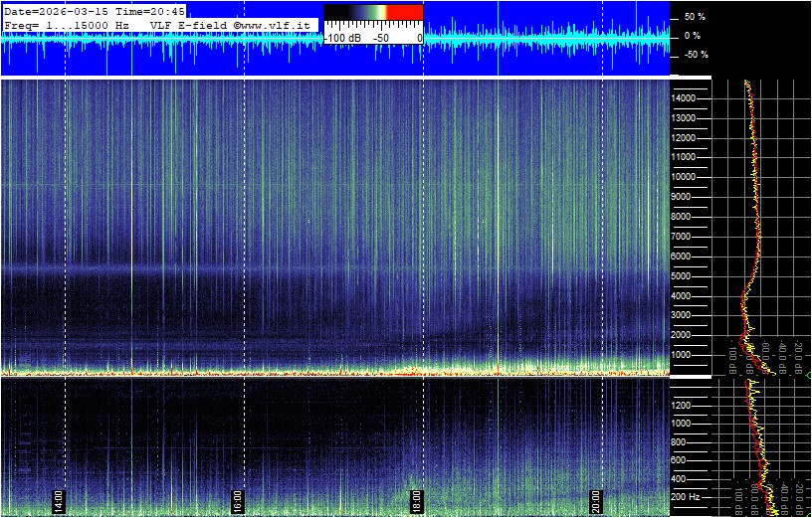Click the 50 % amplitude scale label
Viewport: 812px width, 518px height.
coord(695,17)
